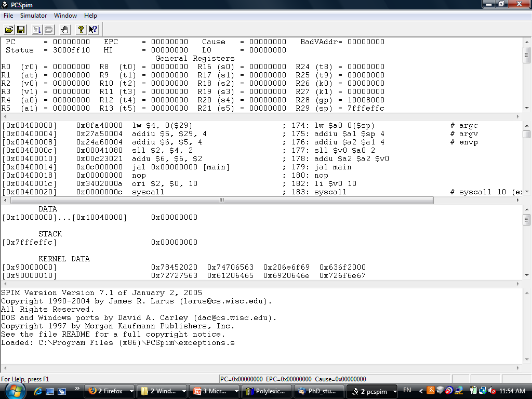Click the 'jal 0x00000000 [main]' instruction line

click(181, 167)
